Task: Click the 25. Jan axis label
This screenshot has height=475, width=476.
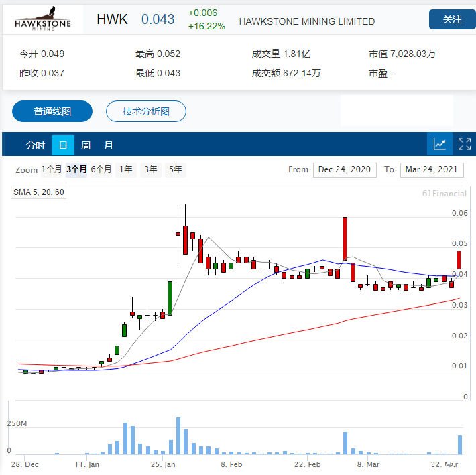Action: 163,464
